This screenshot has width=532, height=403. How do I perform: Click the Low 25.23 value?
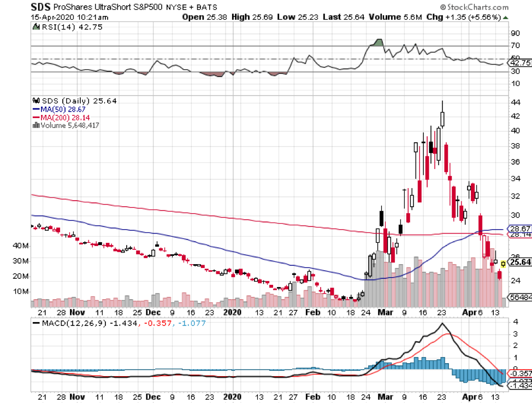tap(298, 17)
